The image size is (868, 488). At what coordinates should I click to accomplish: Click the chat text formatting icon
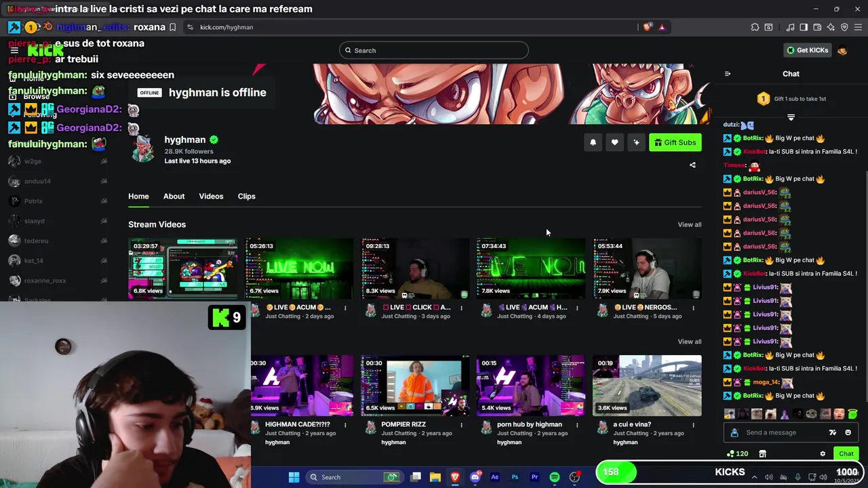coord(833,432)
